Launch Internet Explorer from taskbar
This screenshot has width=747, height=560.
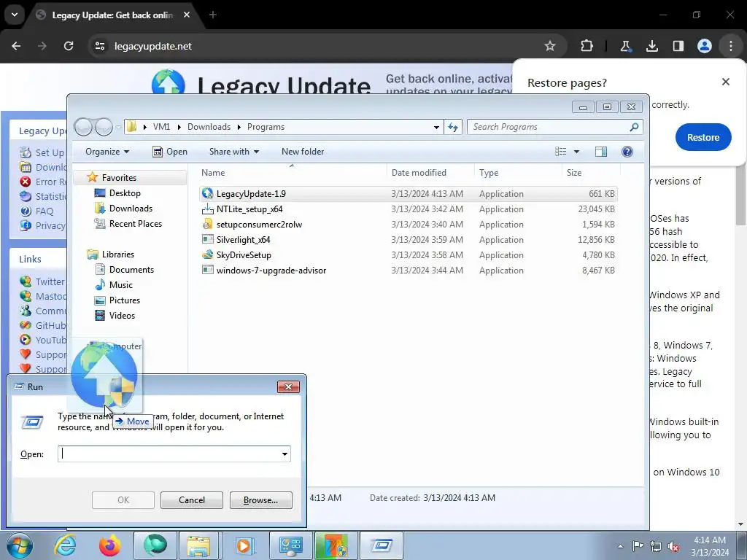coord(64,545)
